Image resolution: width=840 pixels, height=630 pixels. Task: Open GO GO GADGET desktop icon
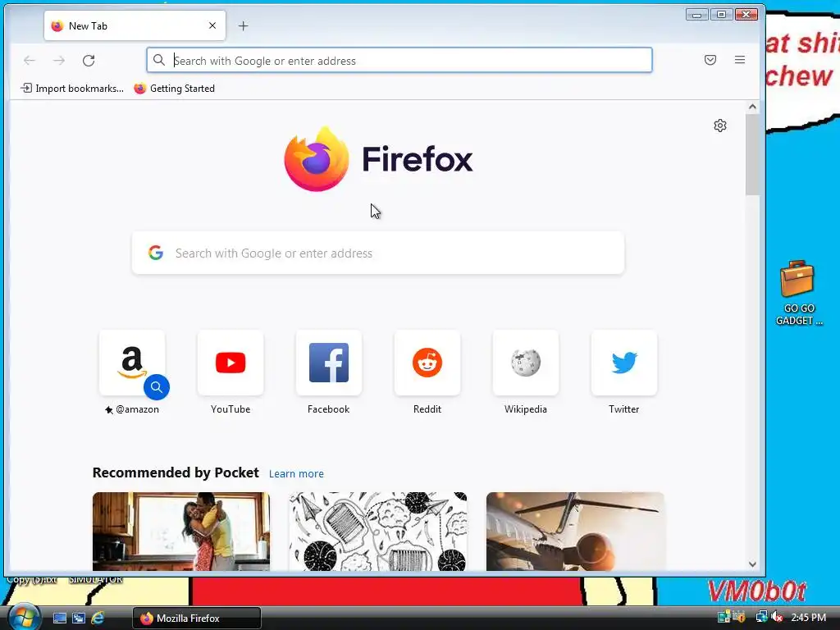pyautogui.click(x=797, y=293)
